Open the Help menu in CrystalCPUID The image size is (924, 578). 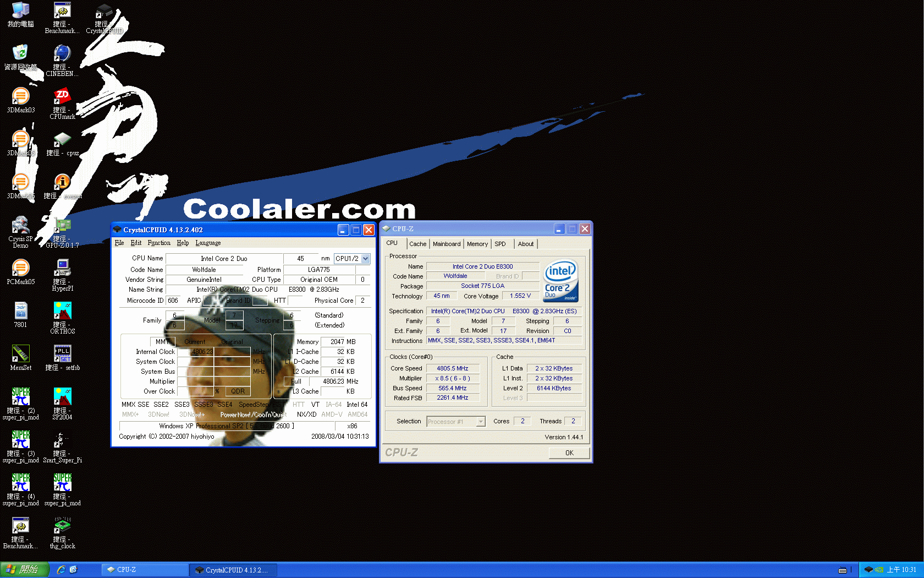(183, 243)
